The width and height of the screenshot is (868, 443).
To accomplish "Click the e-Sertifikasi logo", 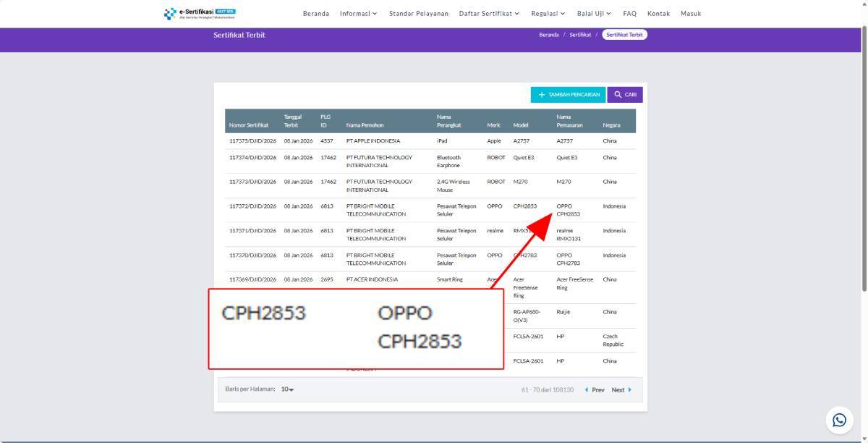I will (x=200, y=13).
